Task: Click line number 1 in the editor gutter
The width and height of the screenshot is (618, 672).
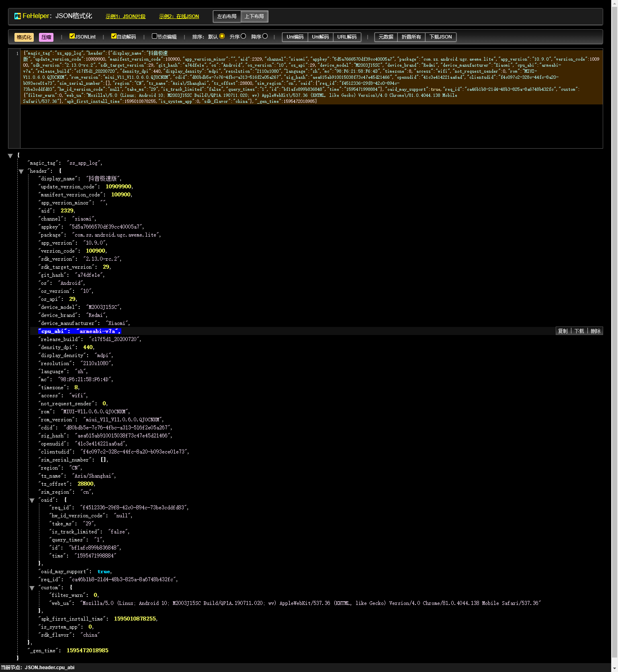Action: [x=17, y=53]
